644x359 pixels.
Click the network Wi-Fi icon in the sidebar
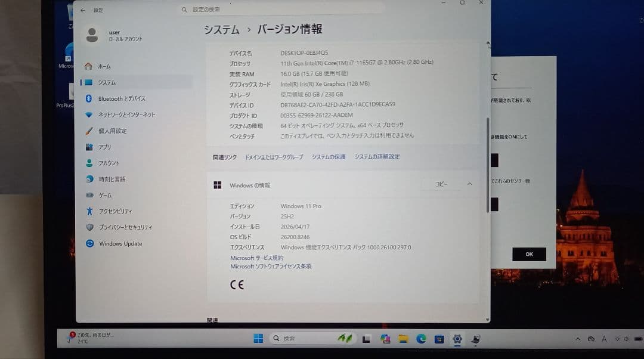(x=89, y=115)
